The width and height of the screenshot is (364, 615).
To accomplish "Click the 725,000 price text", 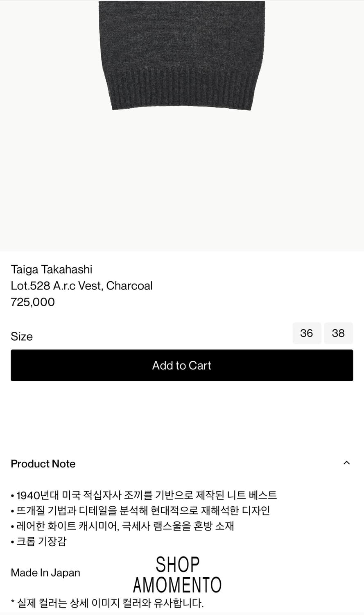I will (33, 302).
